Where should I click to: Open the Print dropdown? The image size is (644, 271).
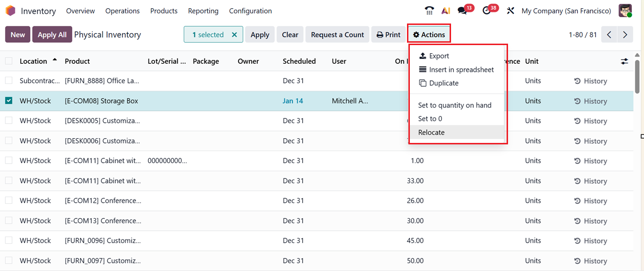(x=388, y=35)
